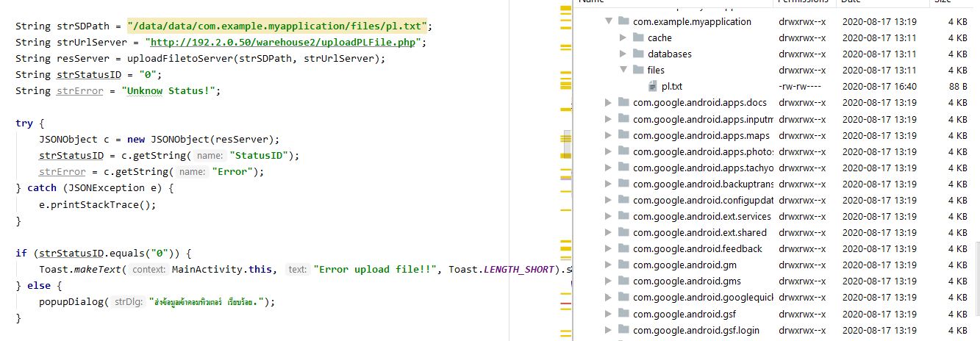This screenshot has width=980, height=341.
Task: Click the com.google.android.ext.services folder icon
Action: (x=624, y=216)
